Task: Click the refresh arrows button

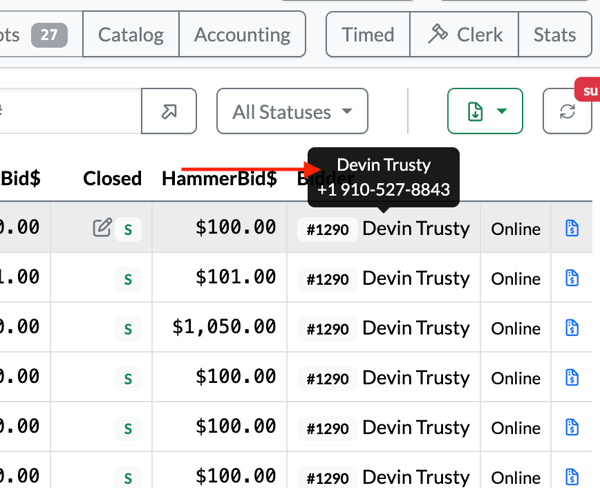Action: coord(567,111)
